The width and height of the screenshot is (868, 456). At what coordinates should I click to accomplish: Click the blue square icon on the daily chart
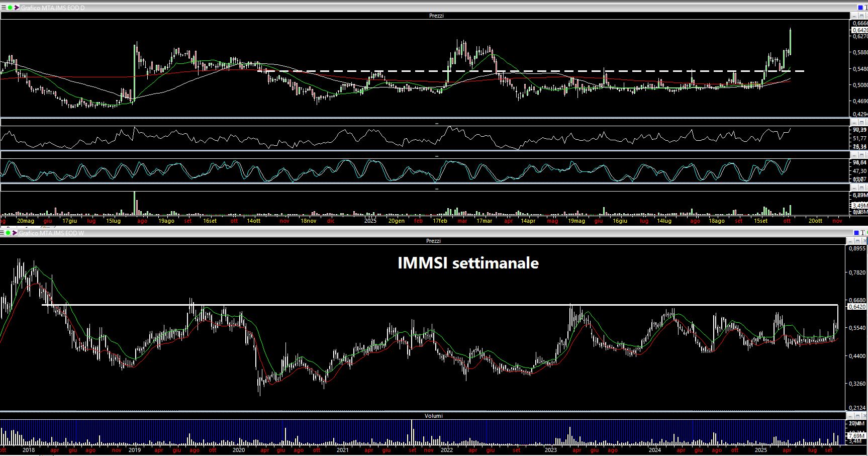coord(859,8)
